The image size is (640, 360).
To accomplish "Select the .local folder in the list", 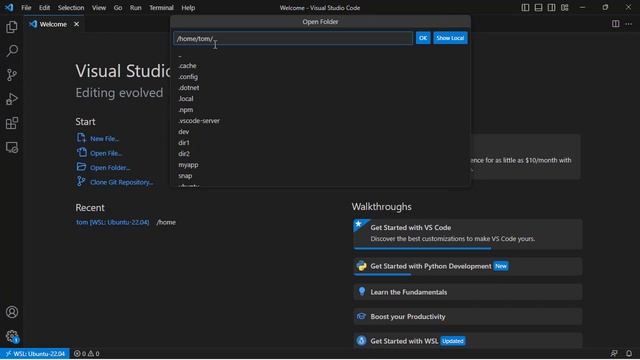I will tap(320, 99).
